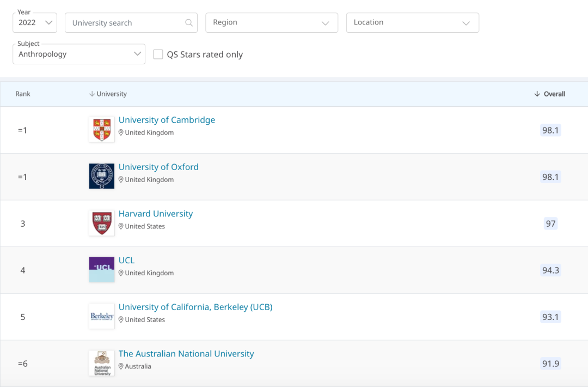Click United Kingdom text under Cambridge
The image size is (588, 387).
(x=149, y=132)
